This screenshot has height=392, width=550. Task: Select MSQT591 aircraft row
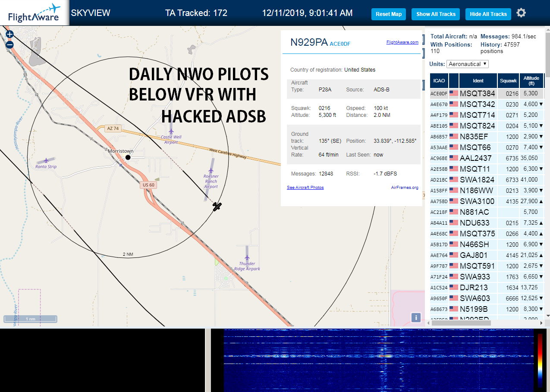coord(487,266)
